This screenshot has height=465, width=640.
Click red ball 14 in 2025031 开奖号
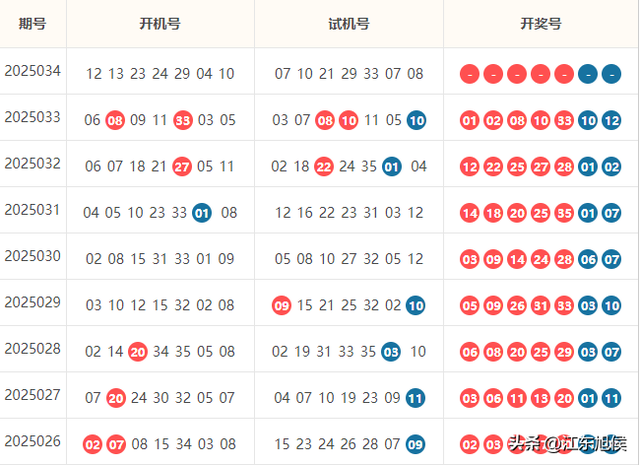[470, 213]
